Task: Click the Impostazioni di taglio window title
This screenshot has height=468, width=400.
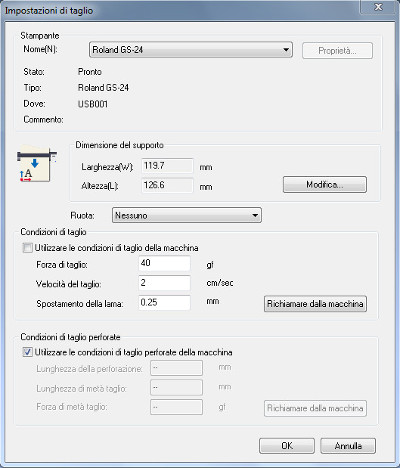Action: coord(49,11)
